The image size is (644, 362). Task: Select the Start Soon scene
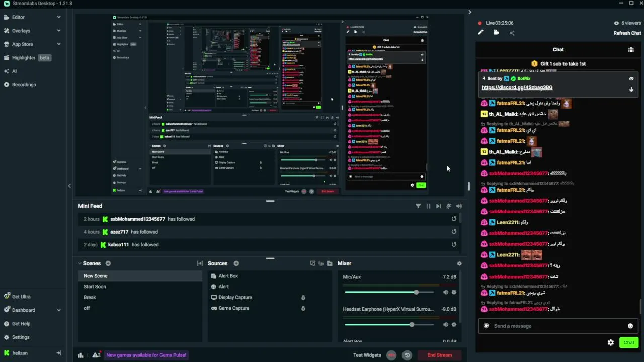point(140,287)
